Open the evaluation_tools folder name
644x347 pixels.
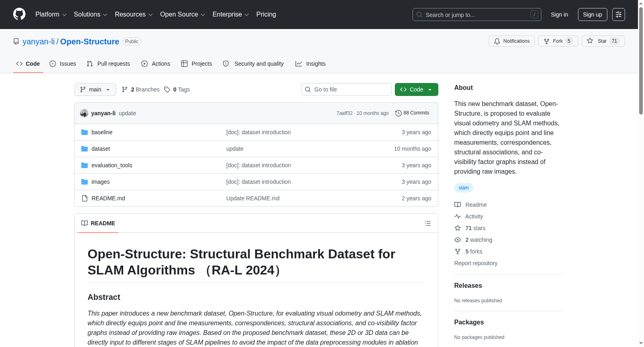tap(112, 165)
